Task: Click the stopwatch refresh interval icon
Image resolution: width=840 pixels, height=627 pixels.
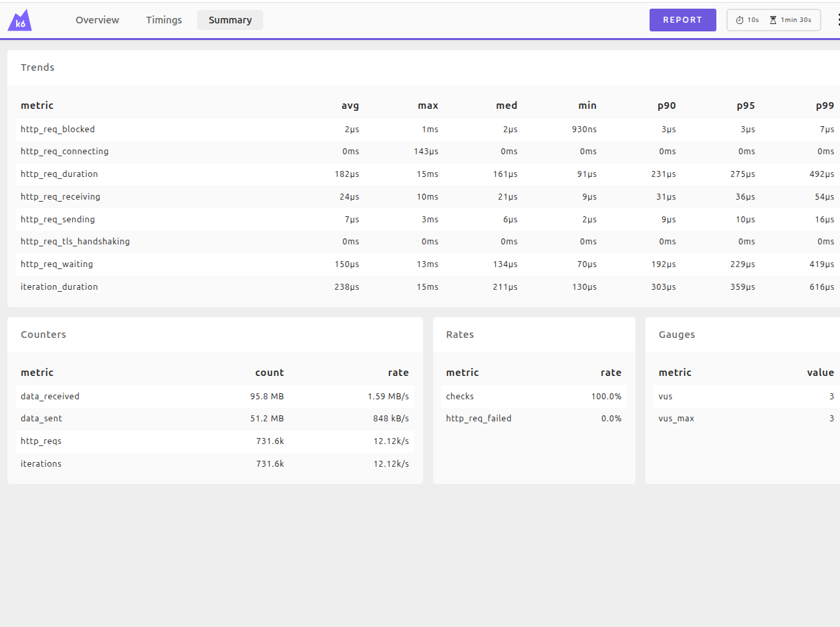Action: (x=740, y=20)
